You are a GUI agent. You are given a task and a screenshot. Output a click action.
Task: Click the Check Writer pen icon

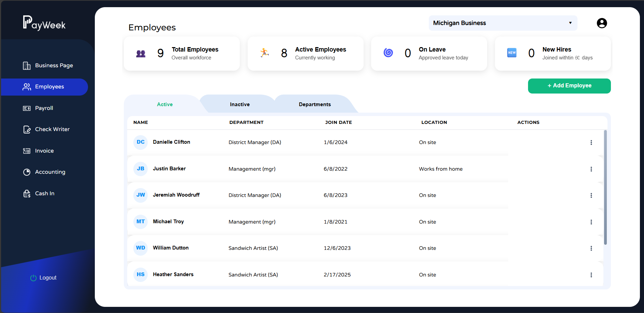27,129
